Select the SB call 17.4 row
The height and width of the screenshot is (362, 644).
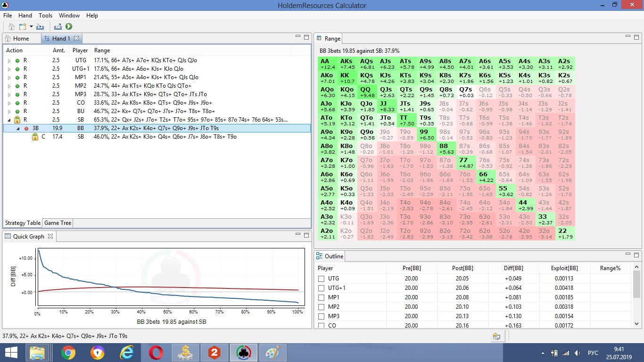click(x=157, y=137)
